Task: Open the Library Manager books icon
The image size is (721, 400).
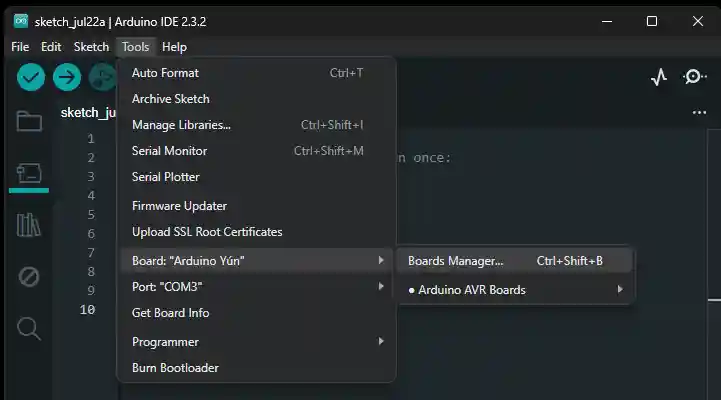Action: [x=29, y=225]
